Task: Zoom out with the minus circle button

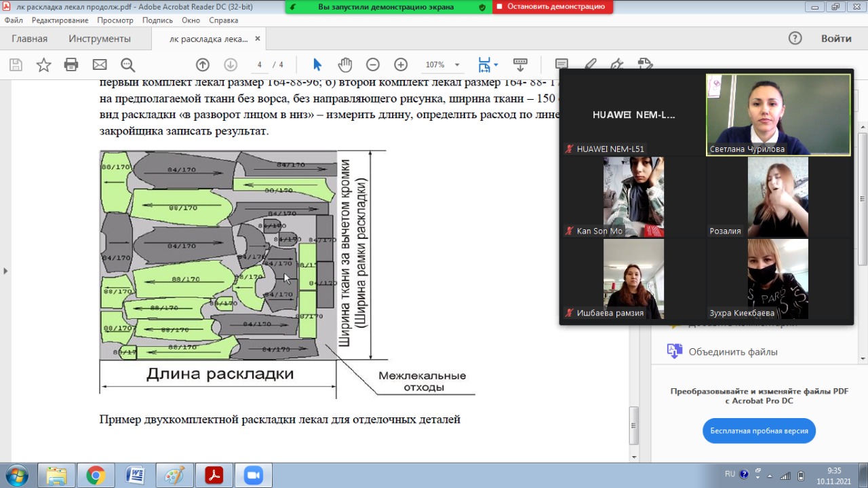Action: tap(372, 65)
